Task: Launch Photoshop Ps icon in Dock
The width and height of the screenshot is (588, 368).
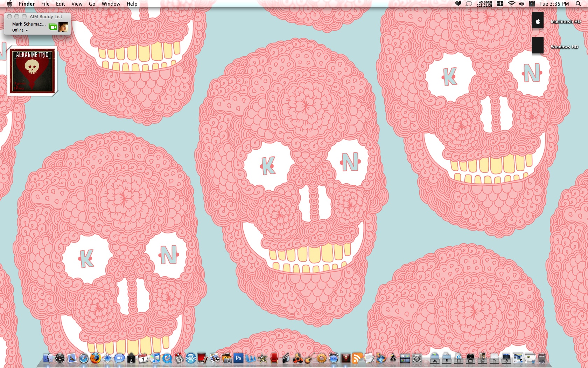Action: click(238, 358)
